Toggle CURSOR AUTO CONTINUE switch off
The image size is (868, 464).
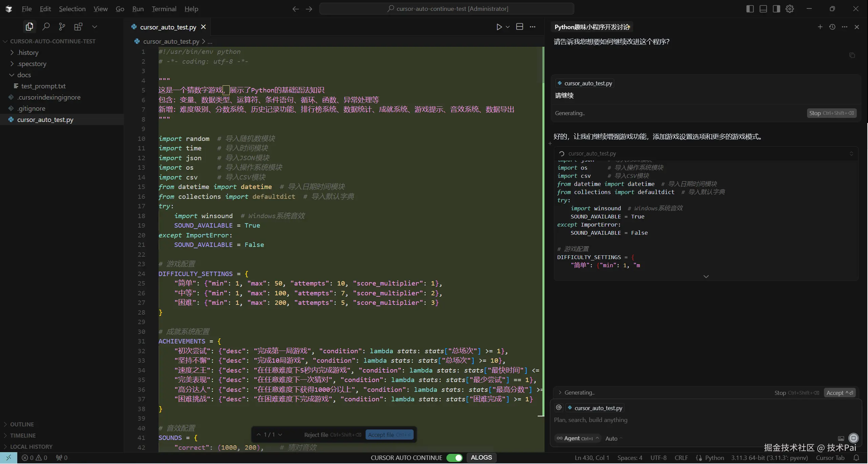click(x=454, y=458)
